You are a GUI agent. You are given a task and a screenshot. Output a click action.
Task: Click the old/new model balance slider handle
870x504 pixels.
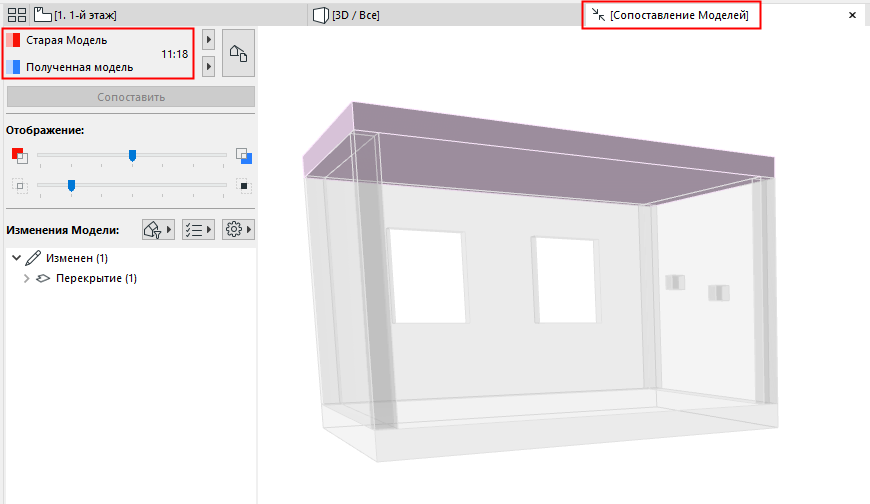[x=132, y=156]
